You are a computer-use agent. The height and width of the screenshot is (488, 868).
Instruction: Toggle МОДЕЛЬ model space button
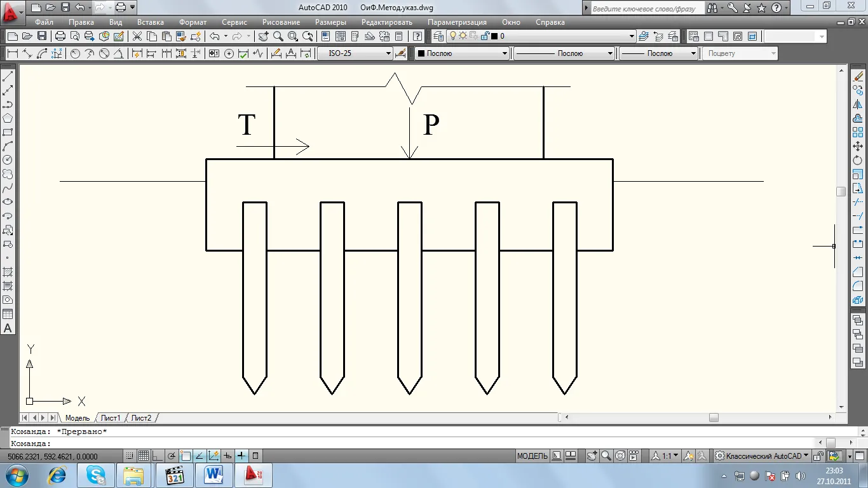[532, 456]
